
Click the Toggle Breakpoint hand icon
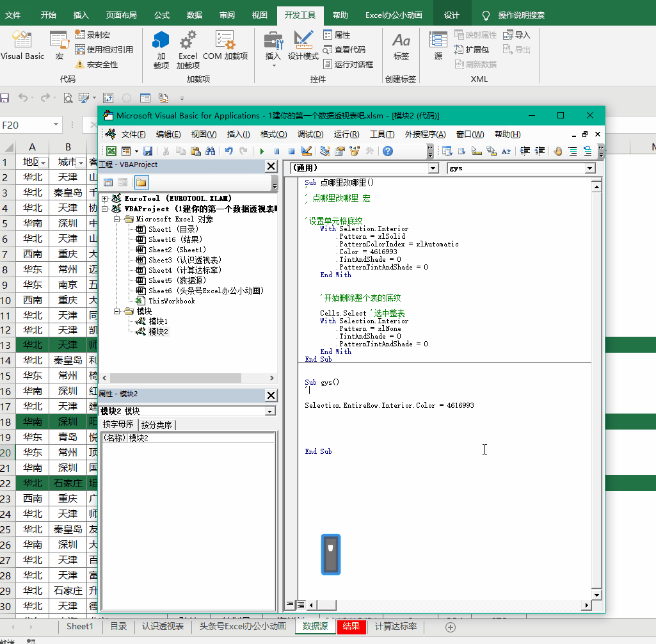pos(557,151)
